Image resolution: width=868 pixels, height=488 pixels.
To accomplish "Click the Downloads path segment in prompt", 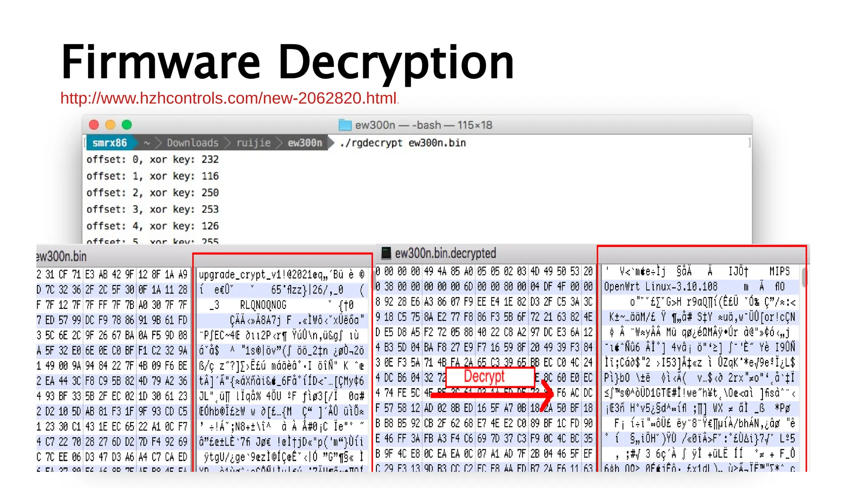I will coord(192,143).
